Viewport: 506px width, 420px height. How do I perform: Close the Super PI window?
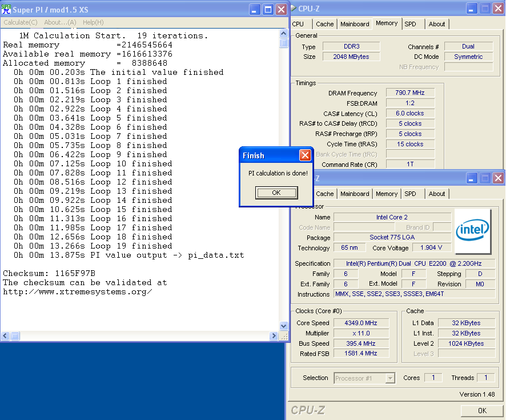(282, 9)
